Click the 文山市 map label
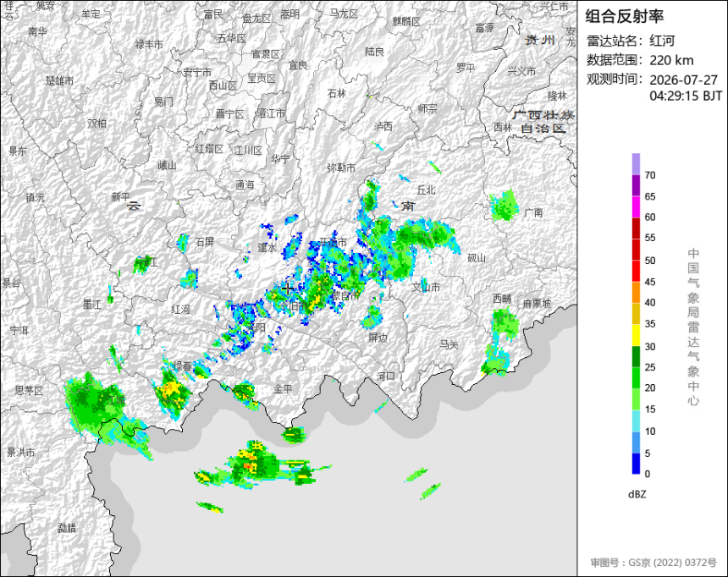The height and width of the screenshot is (577, 728). (426, 288)
